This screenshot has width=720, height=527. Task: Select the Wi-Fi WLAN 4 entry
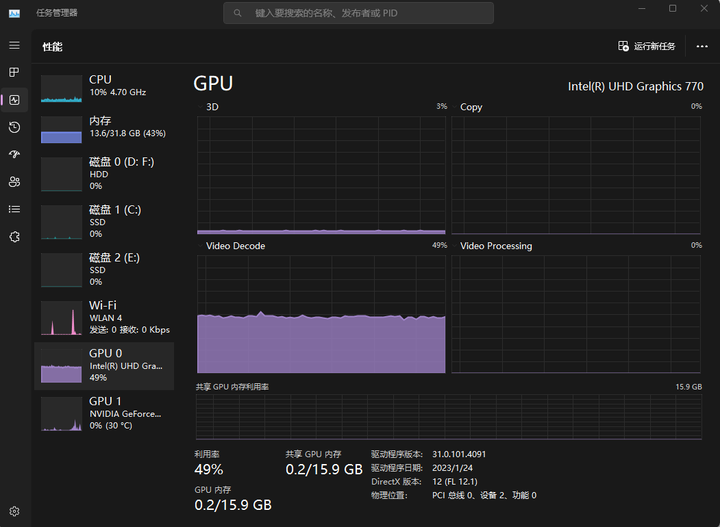[104, 318]
